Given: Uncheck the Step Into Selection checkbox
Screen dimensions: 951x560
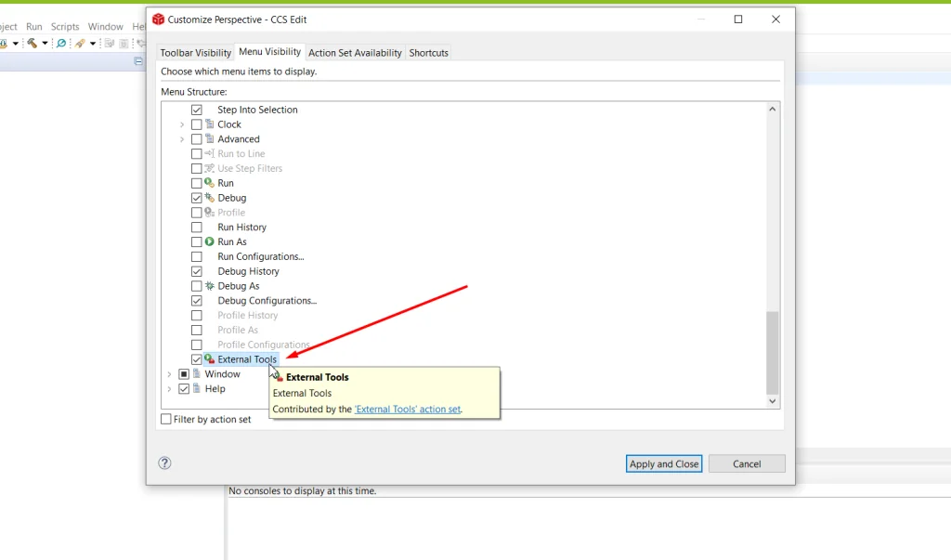Looking at the screenshot, I should pyautogui.click(x=197, y=110).
